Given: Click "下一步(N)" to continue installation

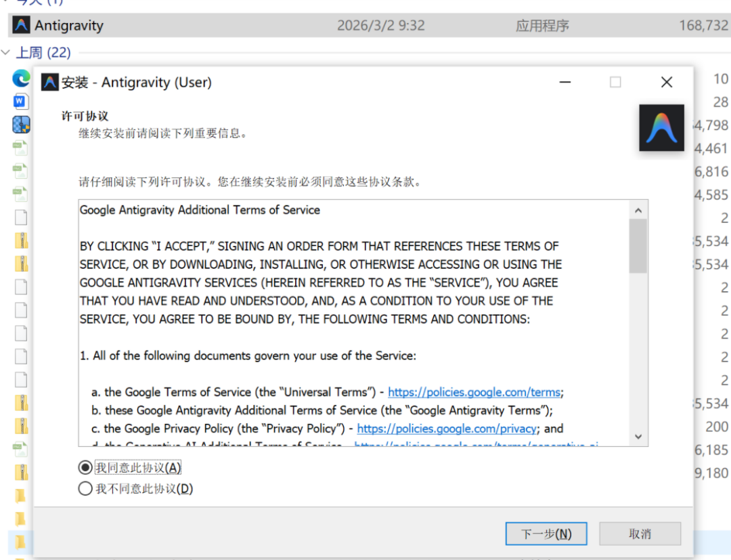Looking at the screenshot, I should (x=546, y=534).
